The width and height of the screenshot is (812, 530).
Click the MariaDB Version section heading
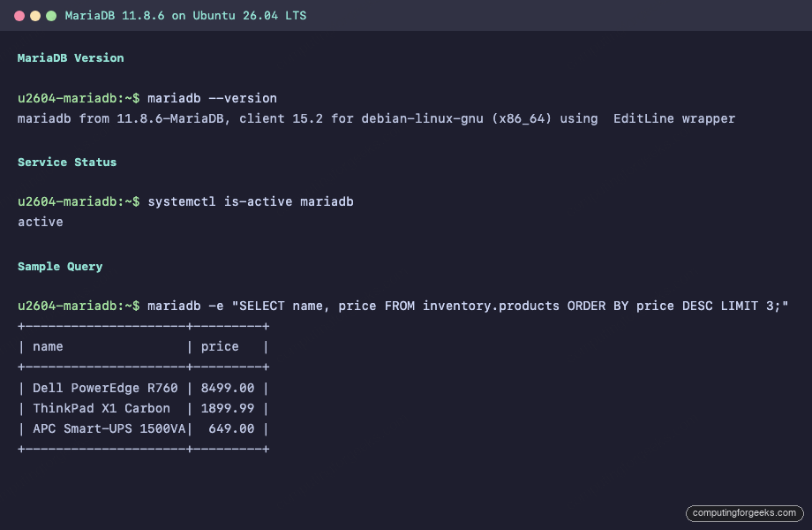(x=71, y=57)
